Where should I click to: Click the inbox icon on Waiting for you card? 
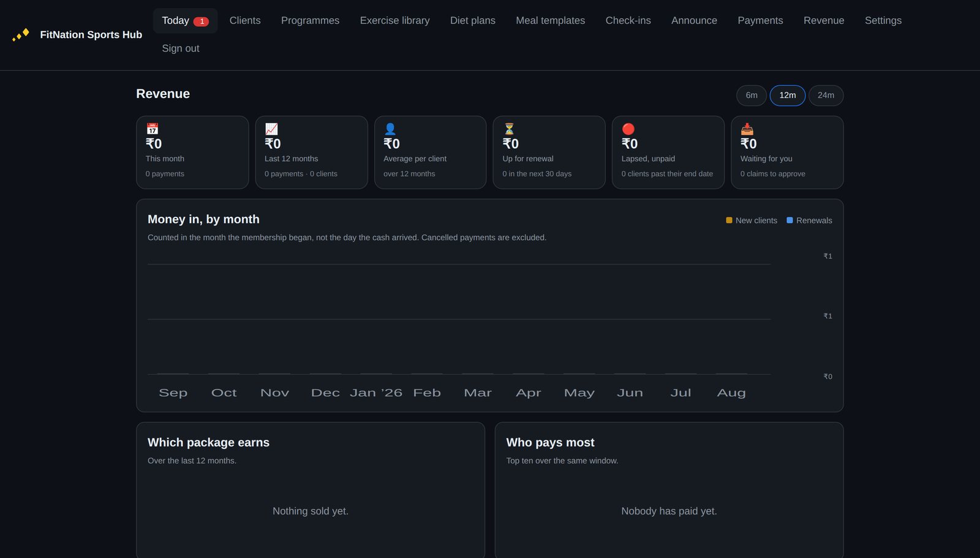pyautogui.click(x=747, y=129)
